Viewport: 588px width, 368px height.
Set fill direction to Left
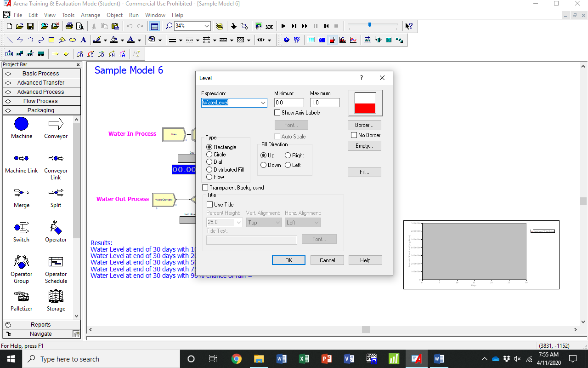coord(288,165)
